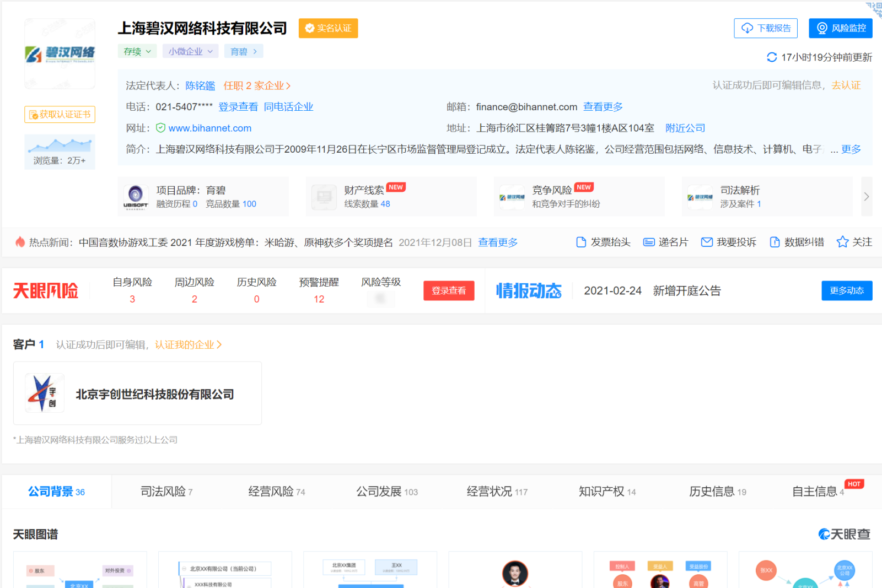Viewport: 882px width, 588px height.
Task: Click the QR code corner icon
Action: point(874,9)
